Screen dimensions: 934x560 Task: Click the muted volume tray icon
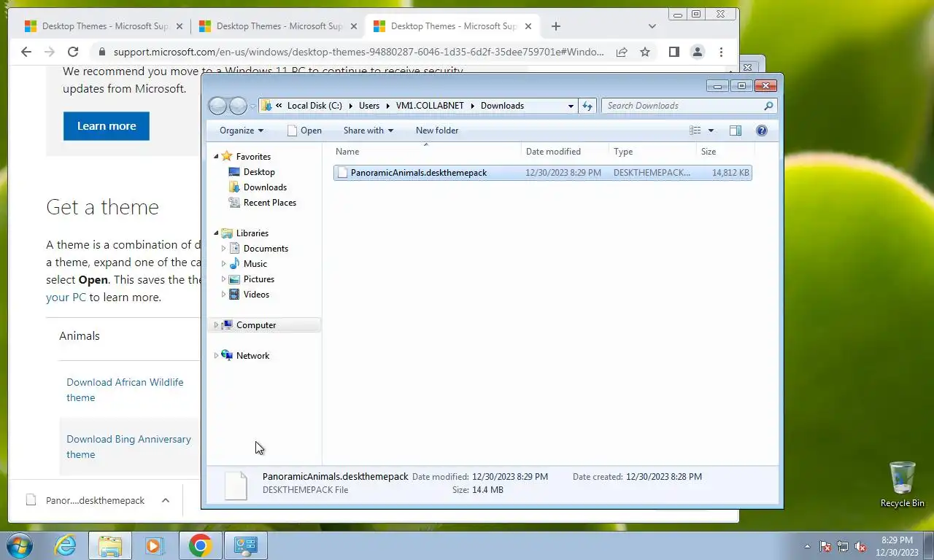861,546
